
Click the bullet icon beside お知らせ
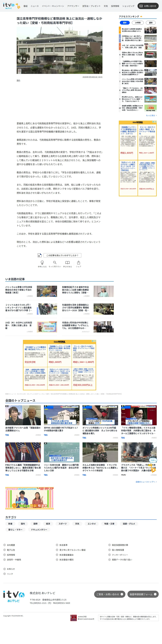[5, 569]
